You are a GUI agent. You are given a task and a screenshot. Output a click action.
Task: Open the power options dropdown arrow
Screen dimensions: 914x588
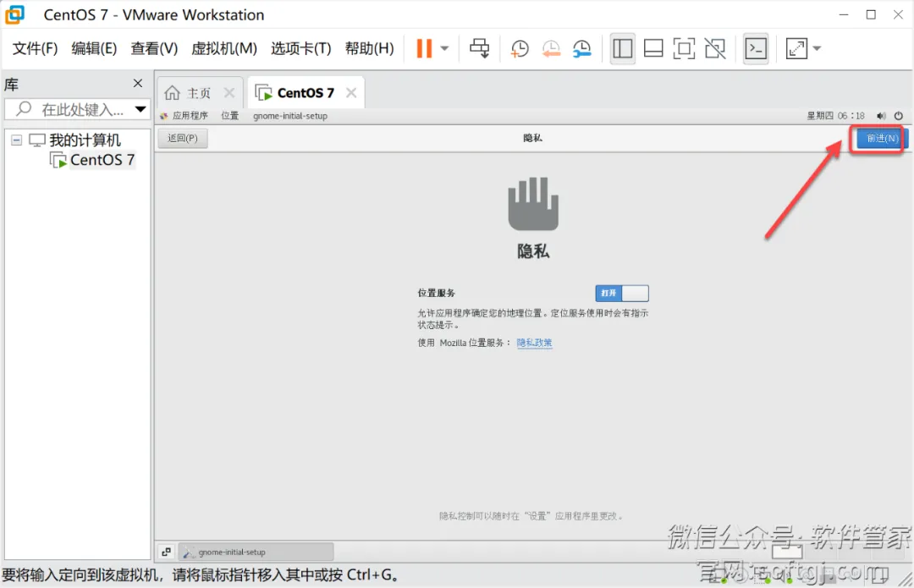pos(445,48)
